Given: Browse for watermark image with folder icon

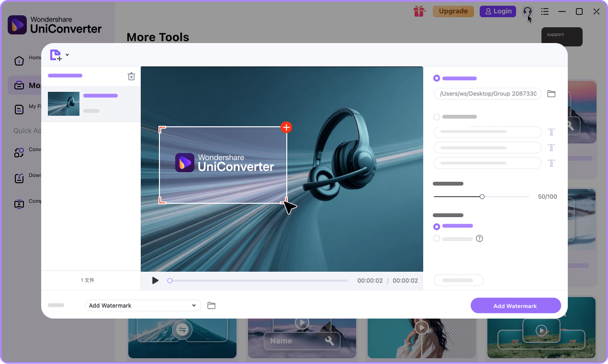Looking at the screenshot, I should click(x=551, y=94).
